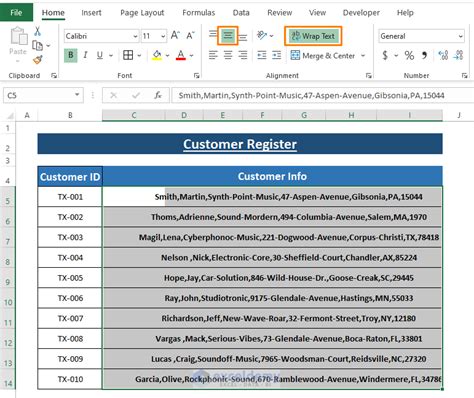This screenshot has width=474, height=398.
Task: Toggle Bold formatting
Action: coord(71,55)
